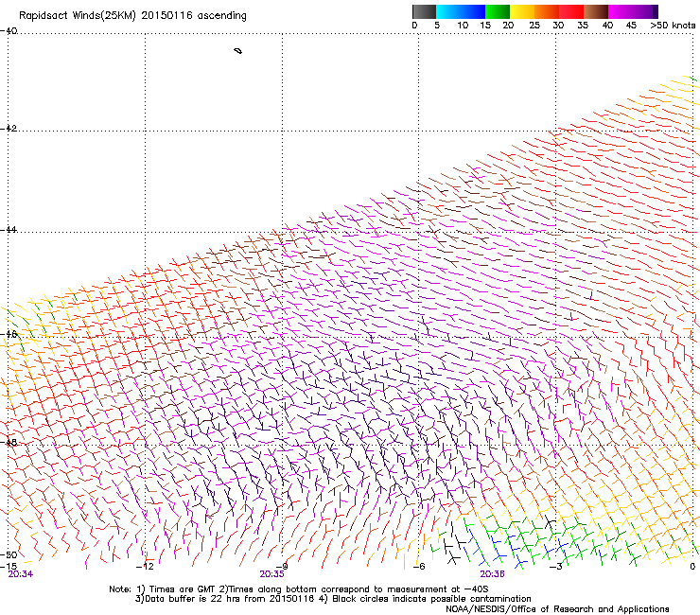Screen dimensions: 700x615
Task: Click the cyan 5-10 knots legend segment
Action: [448, 11]
